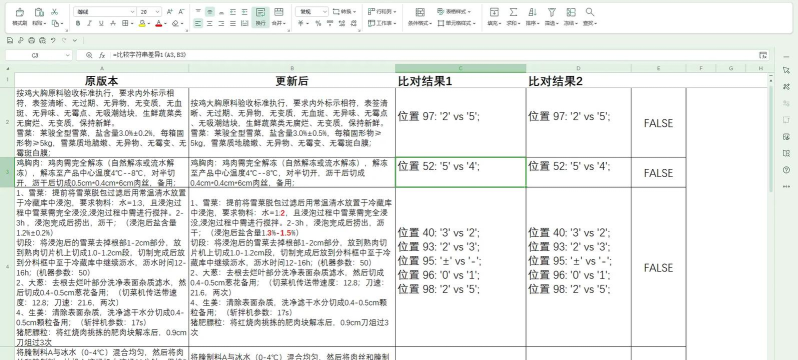This screenshot has width=798, height=360.
Task: Expand the quick access toolbar chevron
Action: pyautogui.click(x=75, y=40)
